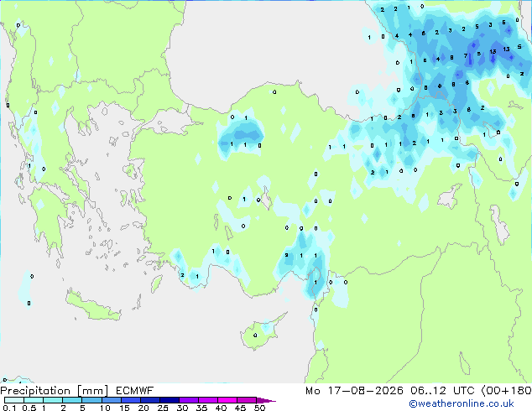This screenshot has width=532, height=411.
Task: Select the 30–35 mm violet legend swatch
Action: click(188, 400)
